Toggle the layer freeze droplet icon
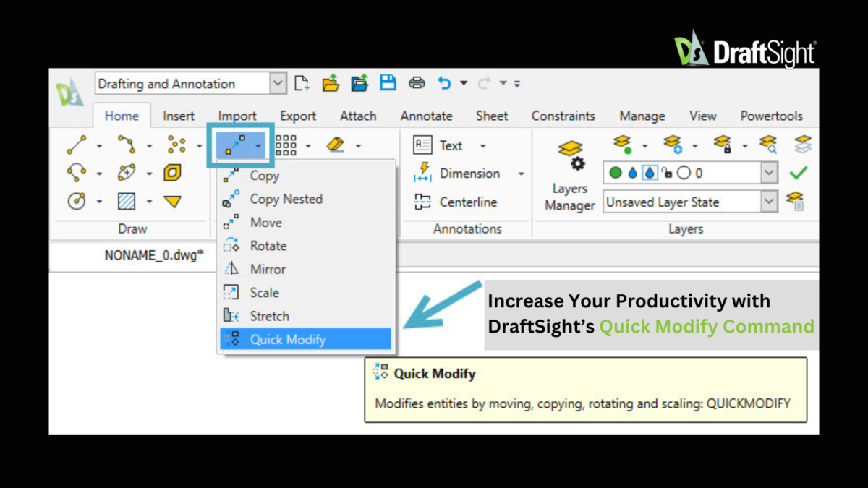 [631, 172]
